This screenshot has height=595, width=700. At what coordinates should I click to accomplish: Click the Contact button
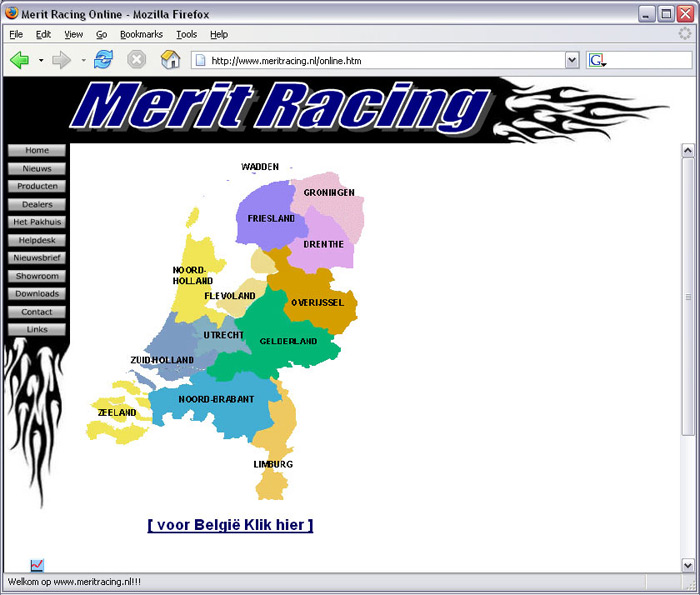click(x=37, y=312)
